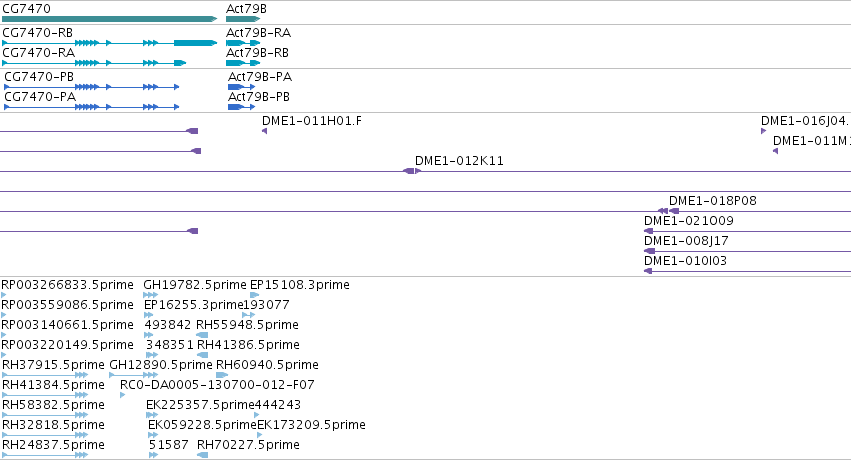This screenshot has height=460, width=851.
Task: Select the DME1-008J17 feature label
Action: (686, 241)
